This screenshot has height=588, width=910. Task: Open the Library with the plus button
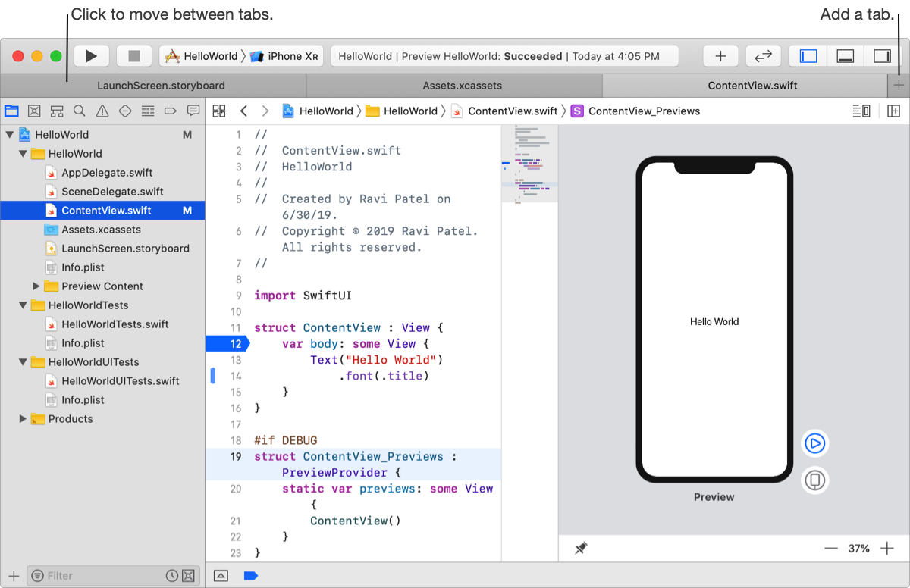[720, 56]
